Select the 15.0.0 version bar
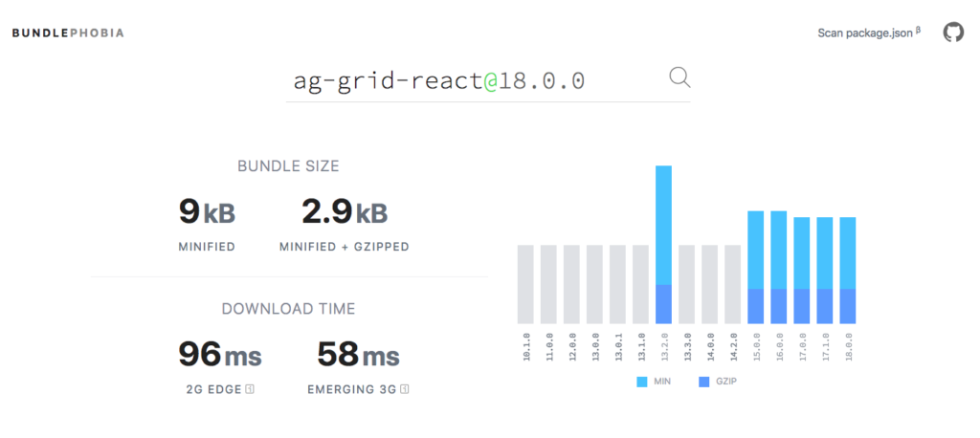 [x=756, y=268]
